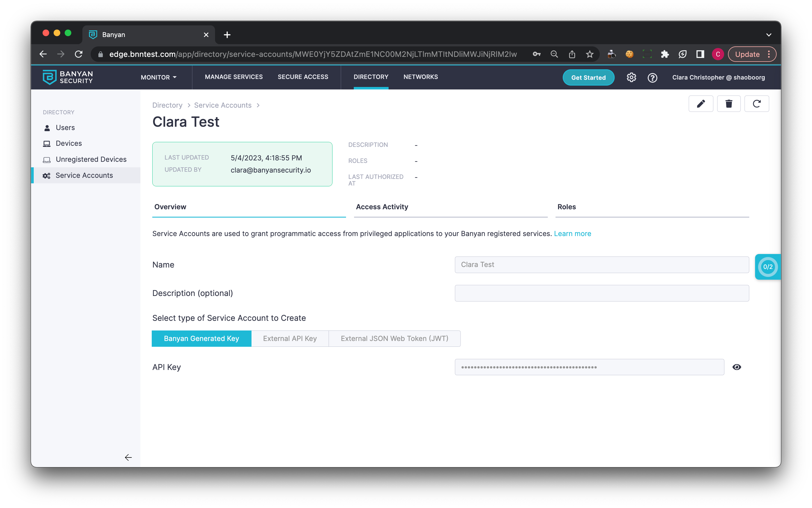This screenshot has width=812, height=508.
Task: Collapse the sidebar with the left arrow
Action: pos(128,457)
